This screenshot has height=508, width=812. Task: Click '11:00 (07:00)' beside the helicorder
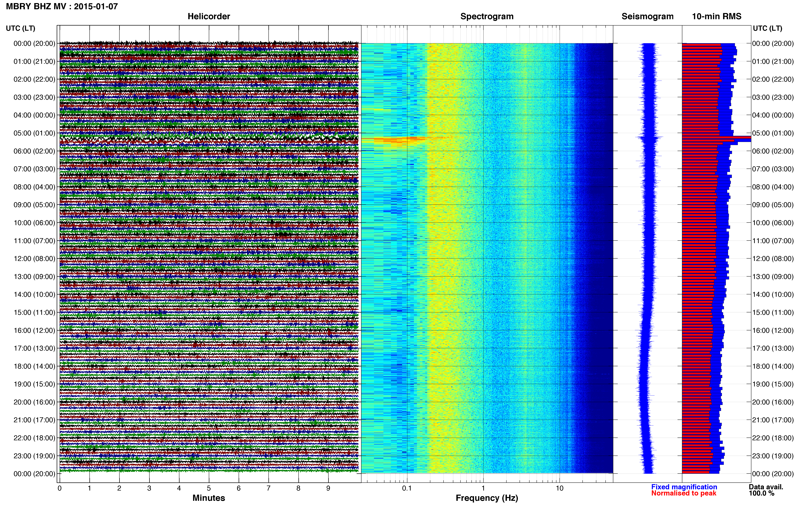point(34,241)
